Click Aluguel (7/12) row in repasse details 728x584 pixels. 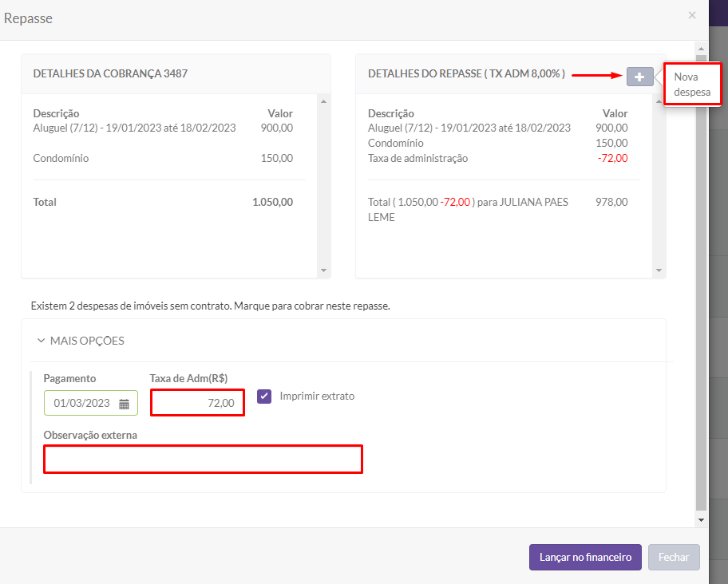pyautogui.click(x=498, y=128)
